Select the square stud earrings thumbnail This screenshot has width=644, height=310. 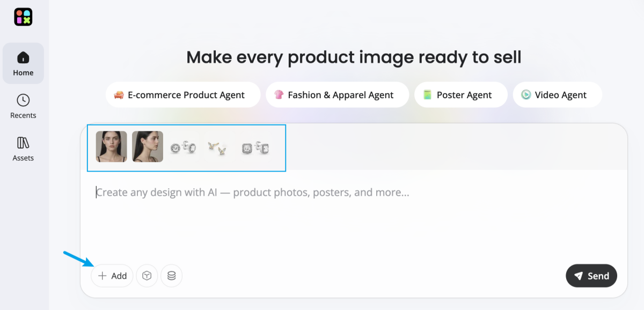pyautogui.click(x=254, y=148)
